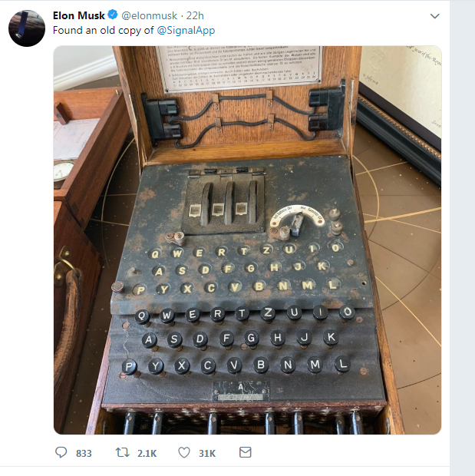Retweet this post using the retweet icon
Viewport: 475px width, 476px height.
coord(123,453)
